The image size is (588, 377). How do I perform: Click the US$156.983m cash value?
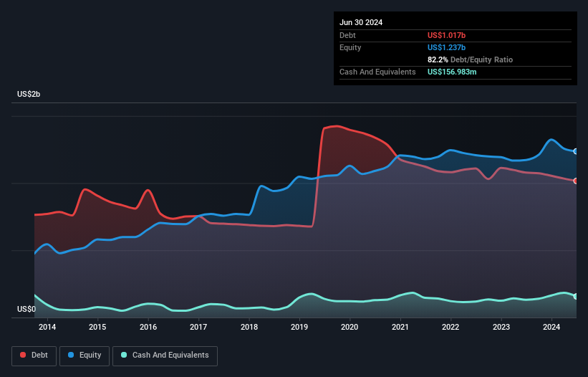(452, 72)
